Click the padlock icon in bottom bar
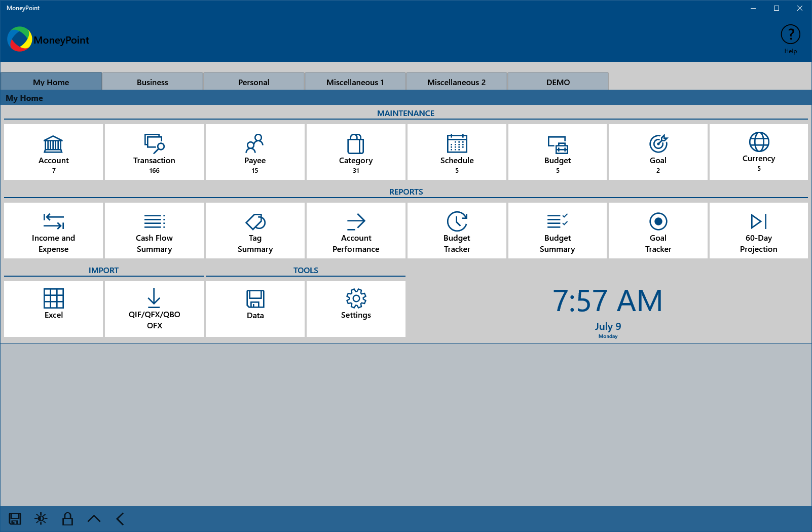The width and height of the screenshot is (812, 532). tap(67, 519)
